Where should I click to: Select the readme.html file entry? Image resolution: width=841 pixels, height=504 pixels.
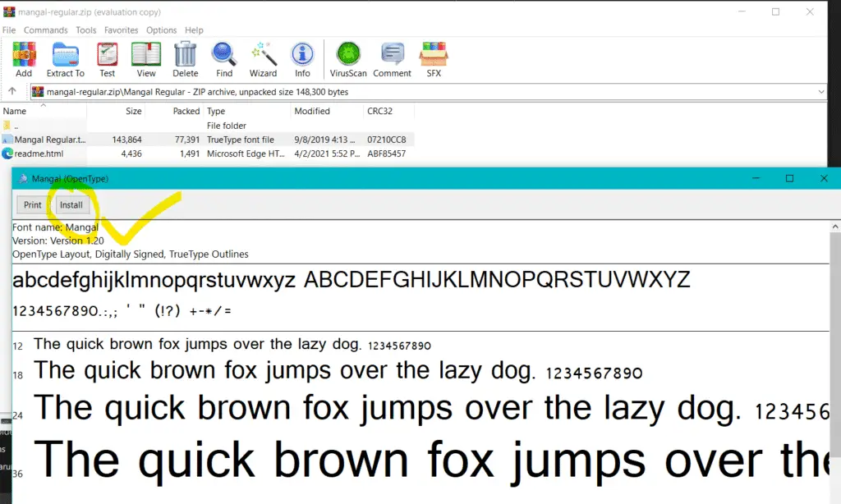[39, 153]
